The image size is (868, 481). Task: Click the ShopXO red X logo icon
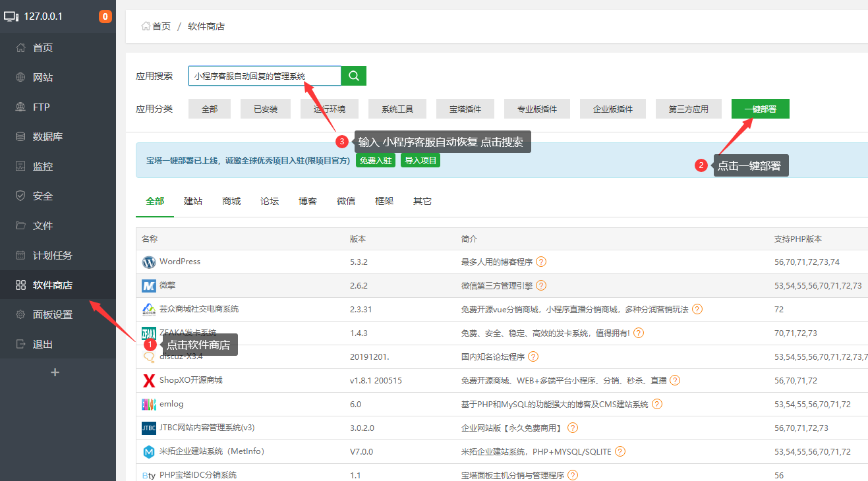click(x=149, y=381)
